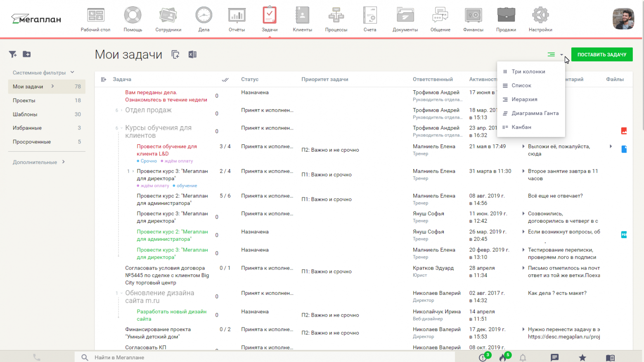Click the notifications bell icon
The image size is (644, 362).
point(523,357)
